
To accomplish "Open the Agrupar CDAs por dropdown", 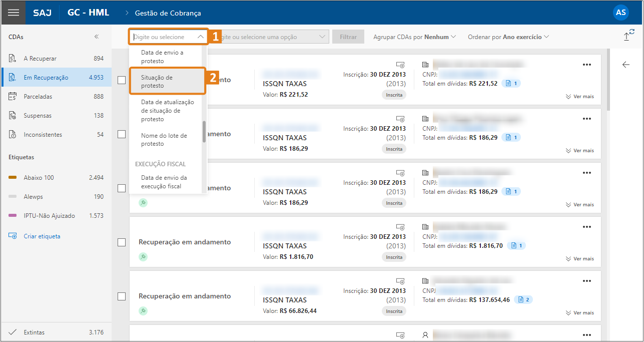I will pos(414,37).
